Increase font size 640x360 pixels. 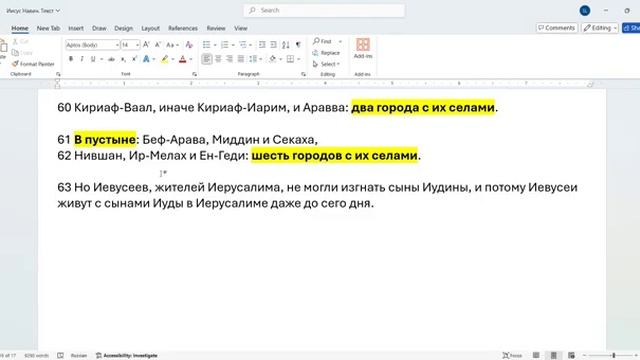pyautogui.click(x=146, y=44)
